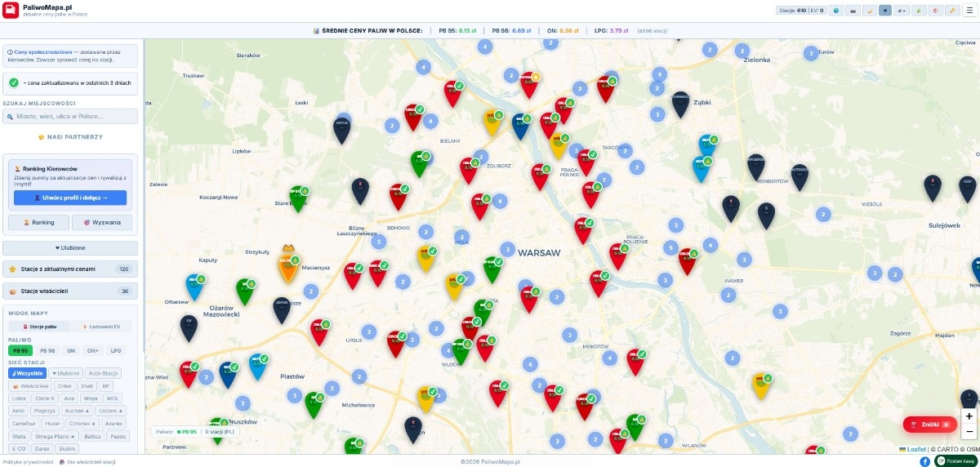The width and height of the screenshot is (980, 467).
Task: Click Utwórz profil i dołącz button
Action: (70, 198)
